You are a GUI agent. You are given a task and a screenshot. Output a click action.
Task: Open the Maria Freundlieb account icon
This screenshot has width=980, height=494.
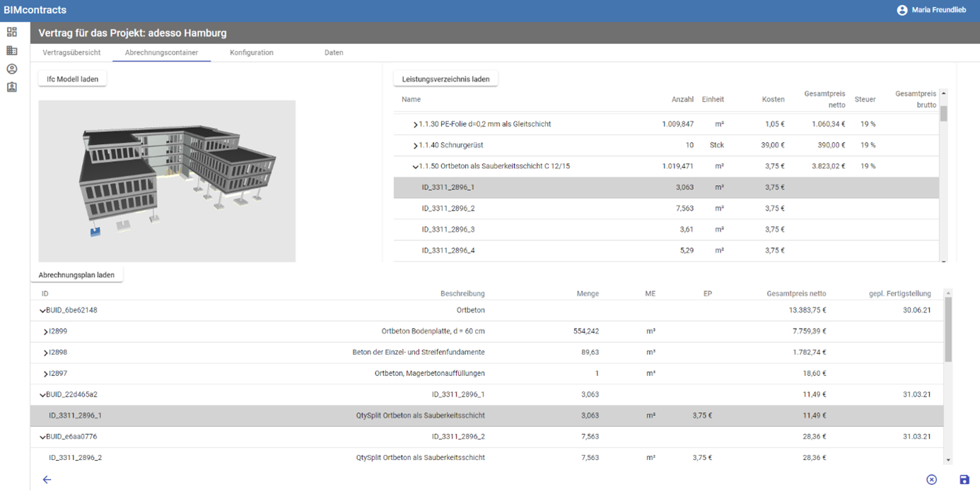[x=902, y=10]
